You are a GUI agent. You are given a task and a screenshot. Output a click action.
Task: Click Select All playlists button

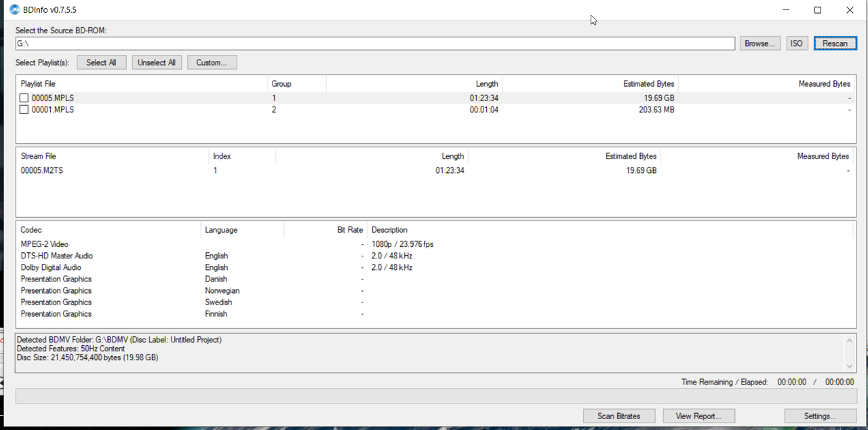tap(102, 62)
